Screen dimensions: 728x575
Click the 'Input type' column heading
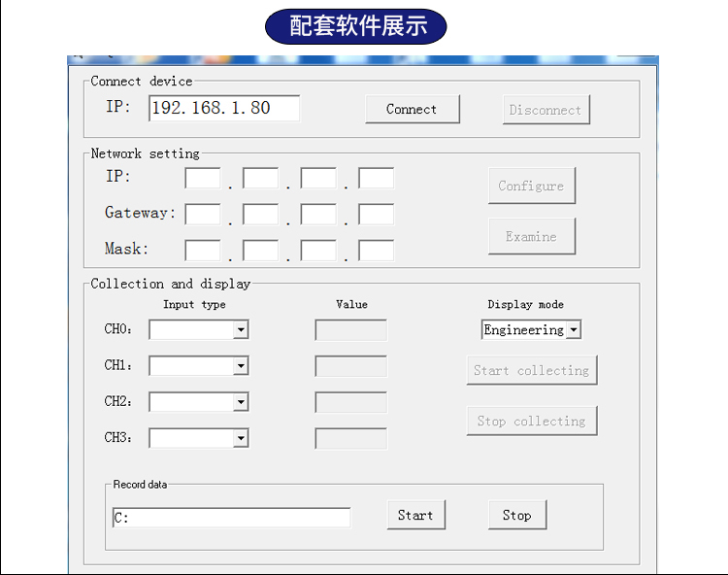pyautogui.click(x=194, y=305)
